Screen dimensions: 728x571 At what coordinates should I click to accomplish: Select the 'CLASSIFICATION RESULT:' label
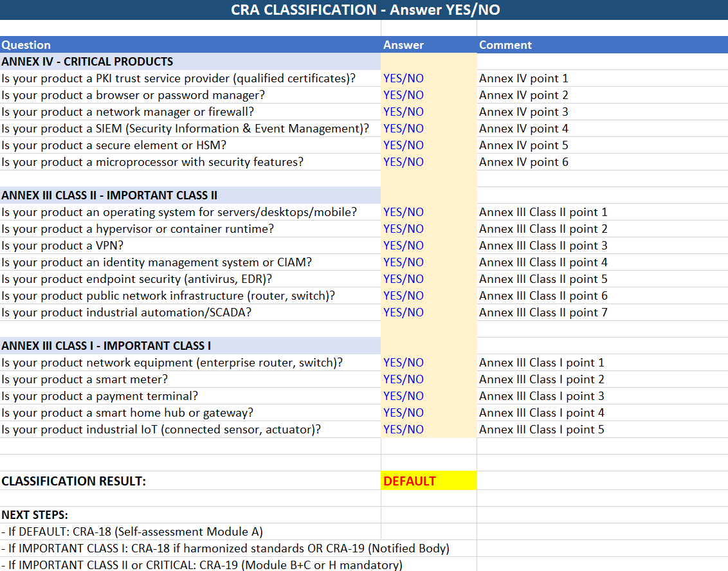[x=74, y=481]
